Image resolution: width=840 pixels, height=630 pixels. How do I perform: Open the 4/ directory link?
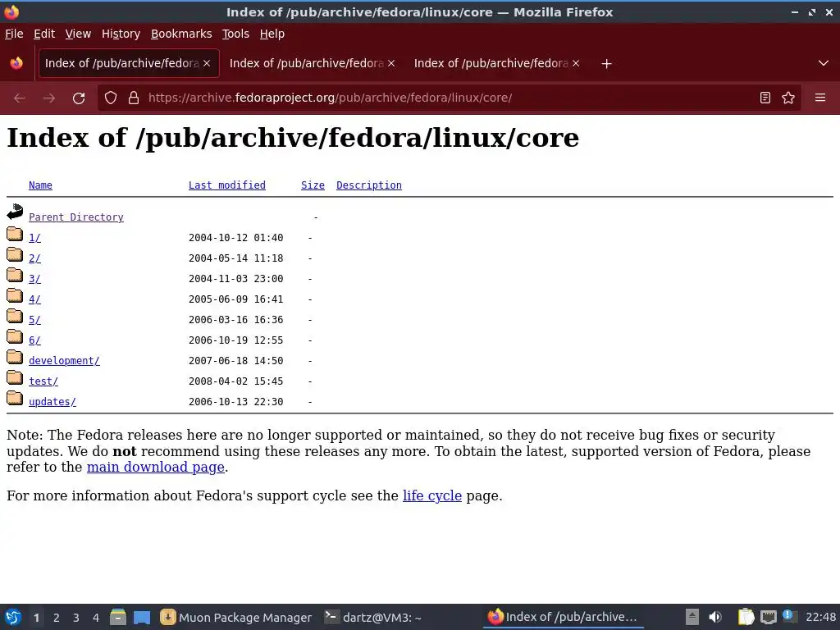34,299
